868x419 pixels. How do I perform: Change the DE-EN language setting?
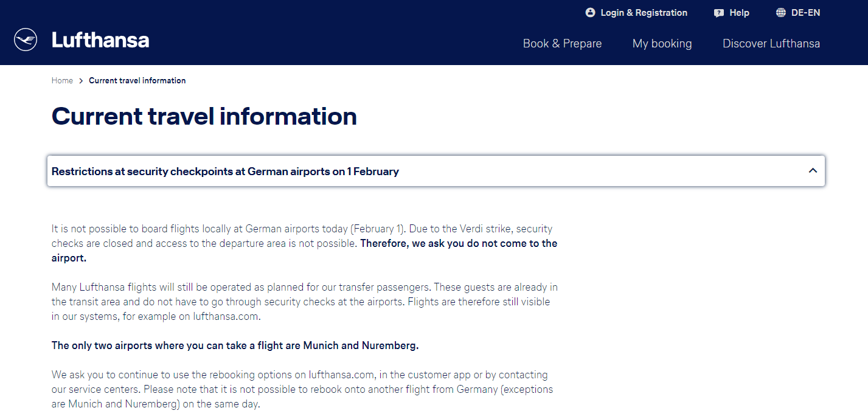pyautogui.click(x=798, y=13)
